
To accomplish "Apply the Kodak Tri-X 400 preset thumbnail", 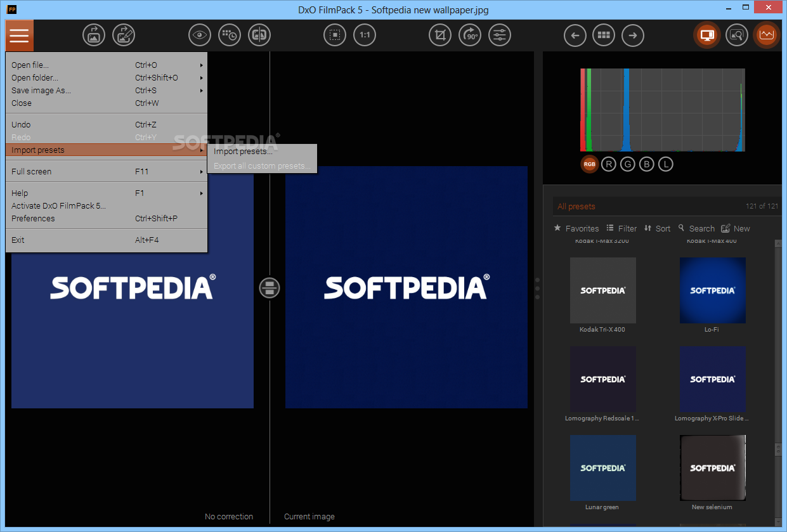I will click(x=602, y=290).
